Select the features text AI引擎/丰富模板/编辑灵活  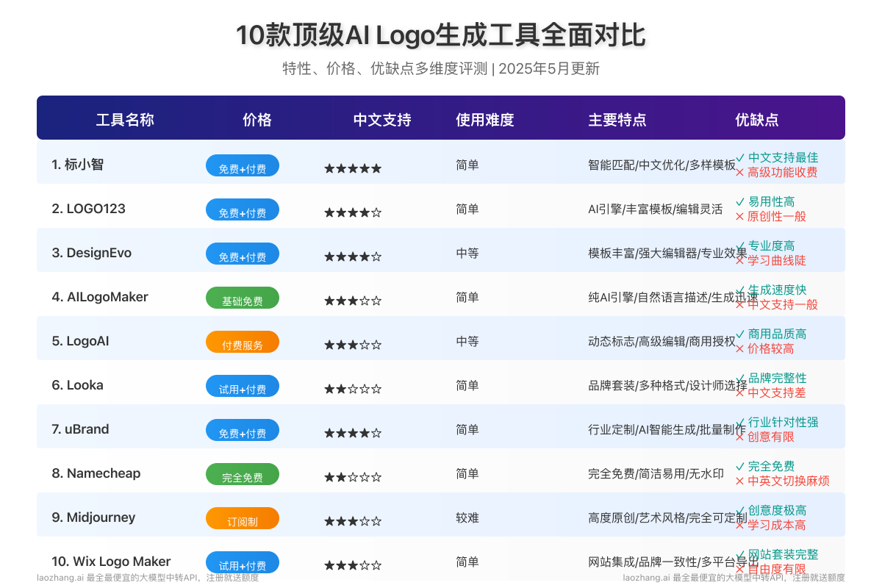[656, 209]
